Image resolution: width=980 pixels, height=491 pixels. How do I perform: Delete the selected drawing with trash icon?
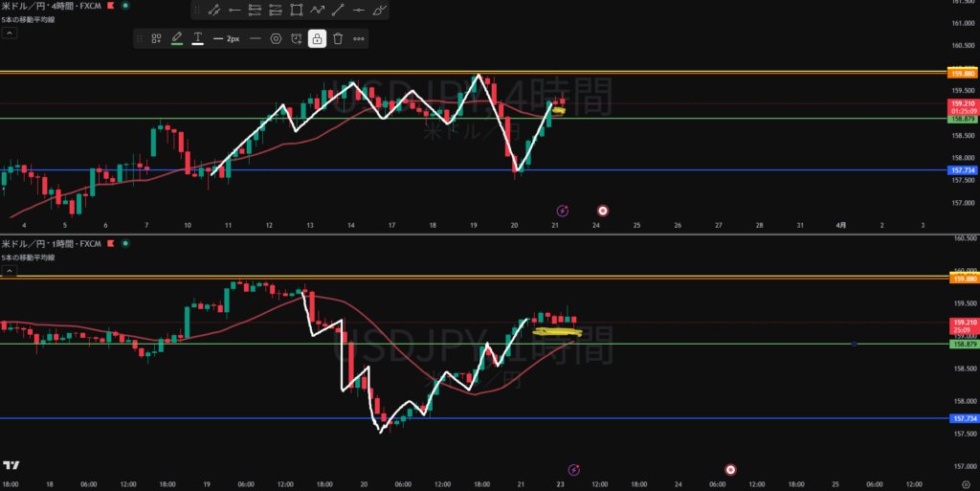pyautogui.click(x=337, y=38)
